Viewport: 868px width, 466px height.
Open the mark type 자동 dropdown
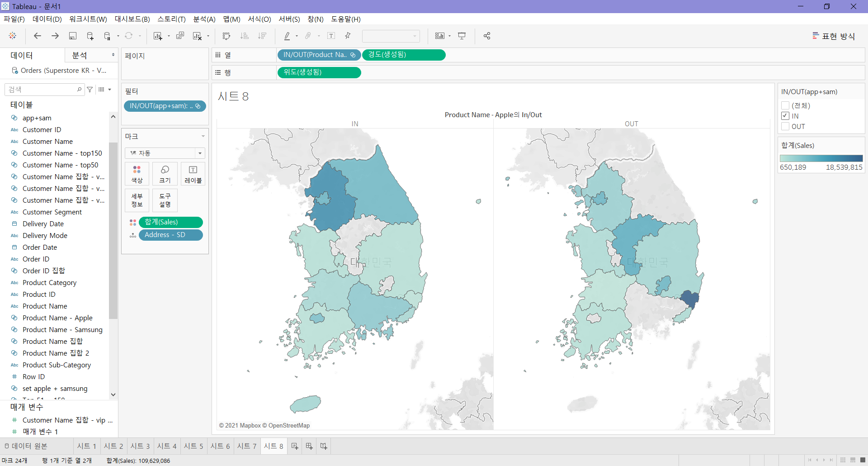[x=165, y=153]
